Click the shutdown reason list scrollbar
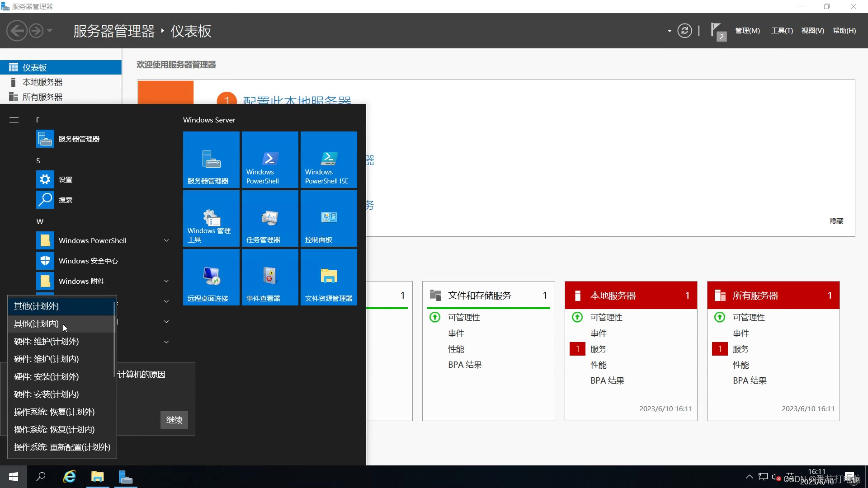Screen dimensions: 868x488 (x=115, y=340)
